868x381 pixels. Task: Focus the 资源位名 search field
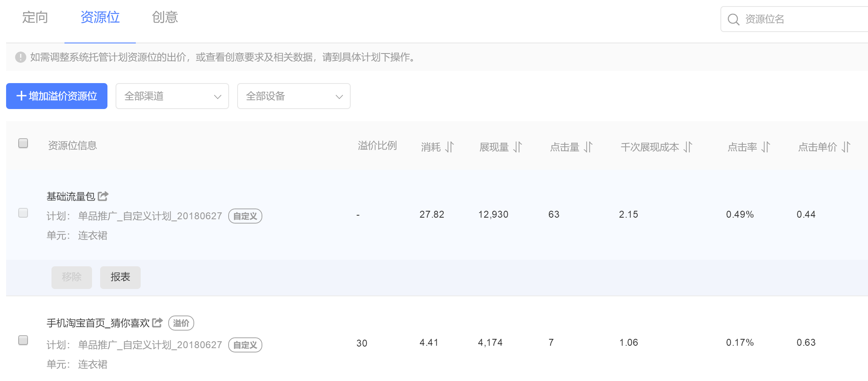pos(795,19)
